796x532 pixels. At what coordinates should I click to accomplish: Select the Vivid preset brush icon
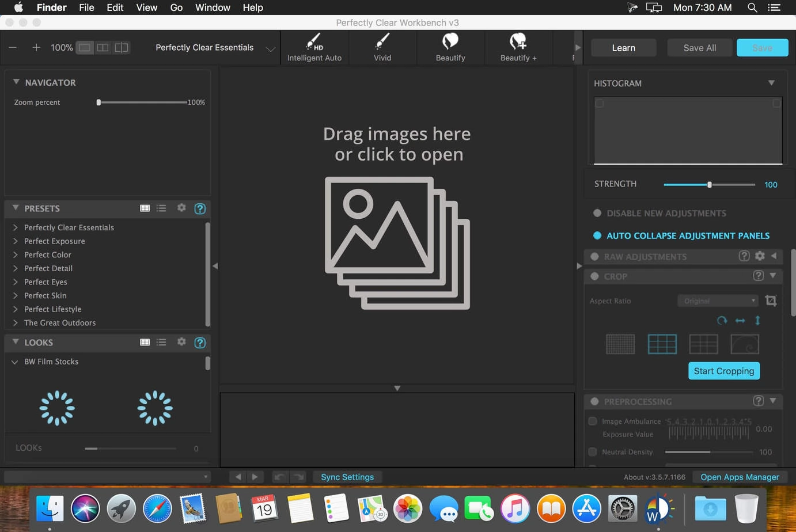coord(382,42)
